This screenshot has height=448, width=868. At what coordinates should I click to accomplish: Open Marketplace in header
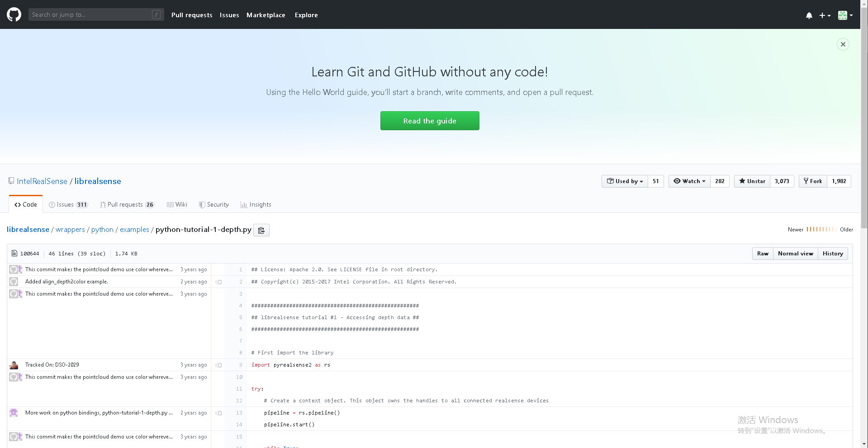[x=266, y=15]
